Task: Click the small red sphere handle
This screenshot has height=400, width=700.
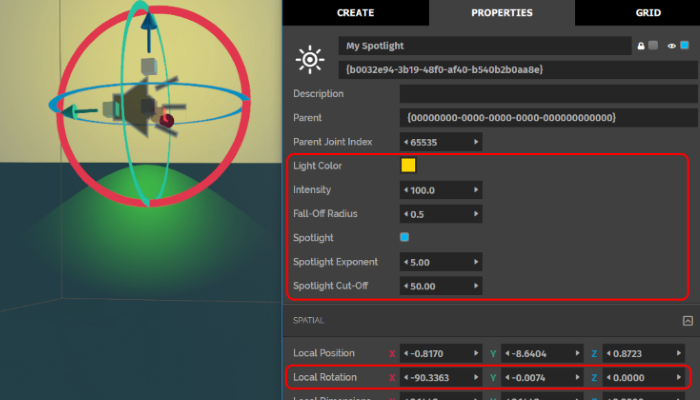Action: (x=167, y=120)
